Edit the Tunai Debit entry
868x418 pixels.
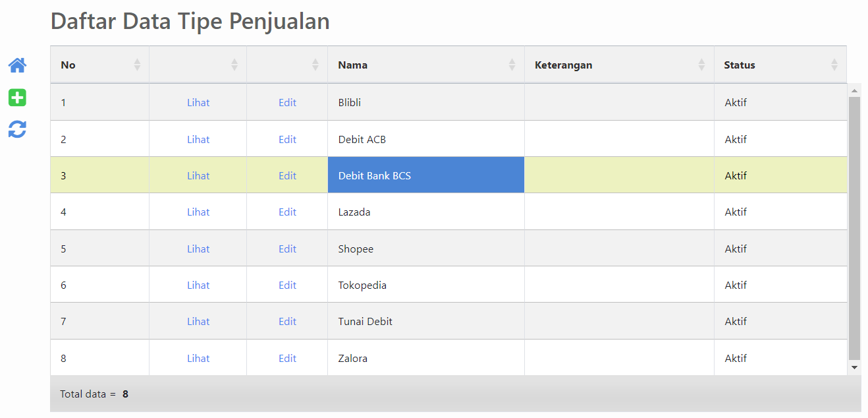(287, 321)
